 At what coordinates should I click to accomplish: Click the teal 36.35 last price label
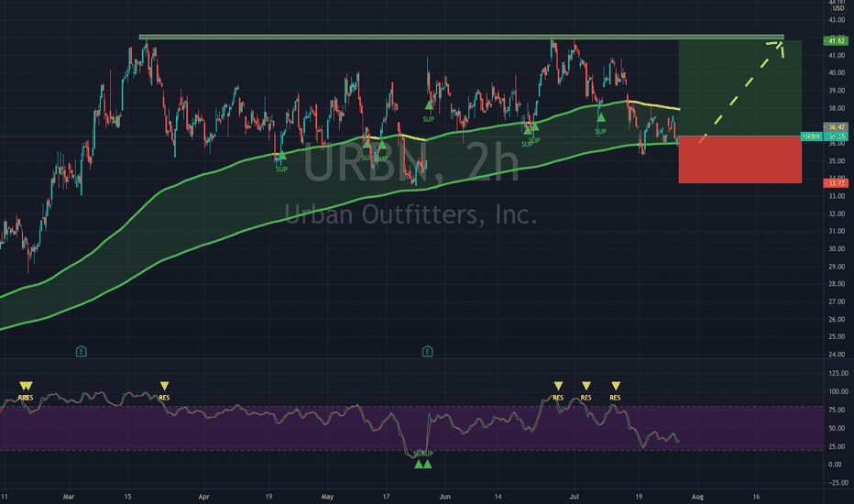click(x=836, y=137)
